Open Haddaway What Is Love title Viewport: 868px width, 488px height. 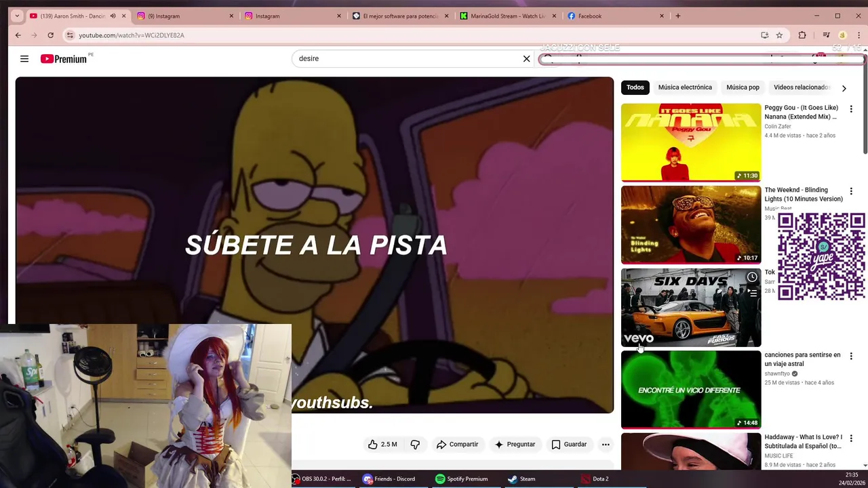[803, 442]
